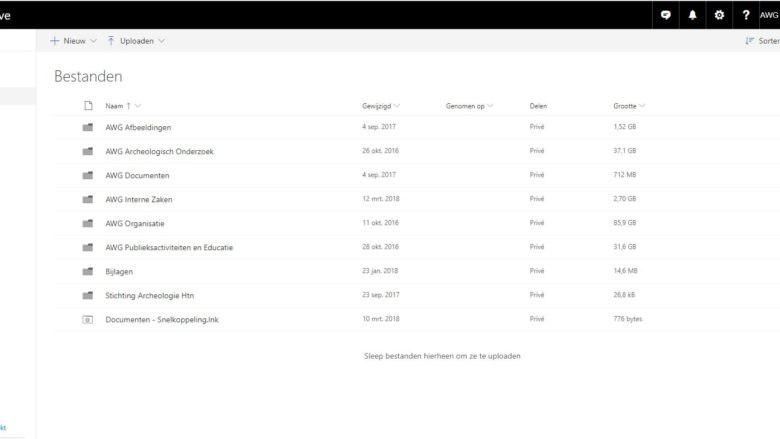Click Privé sharing status for AWG Organisatie
The width and height of the screenshot is (780, 439).
pos(537,224)
